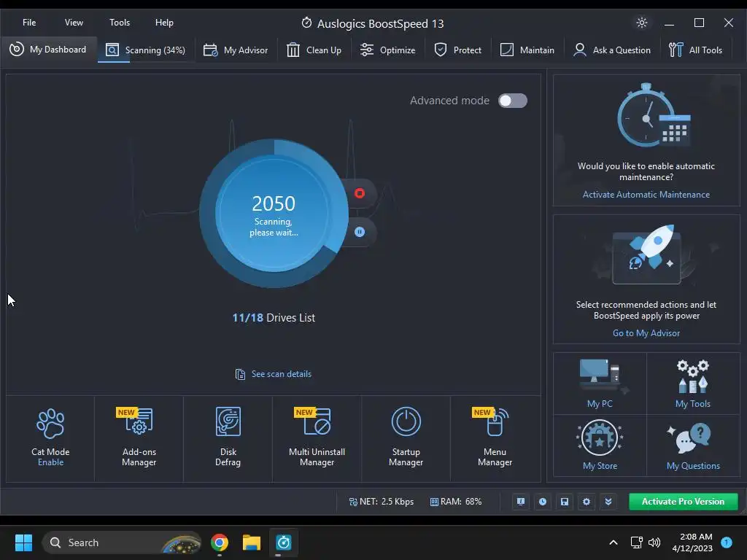Open Add-ons Manager tool

pos(139,438)
